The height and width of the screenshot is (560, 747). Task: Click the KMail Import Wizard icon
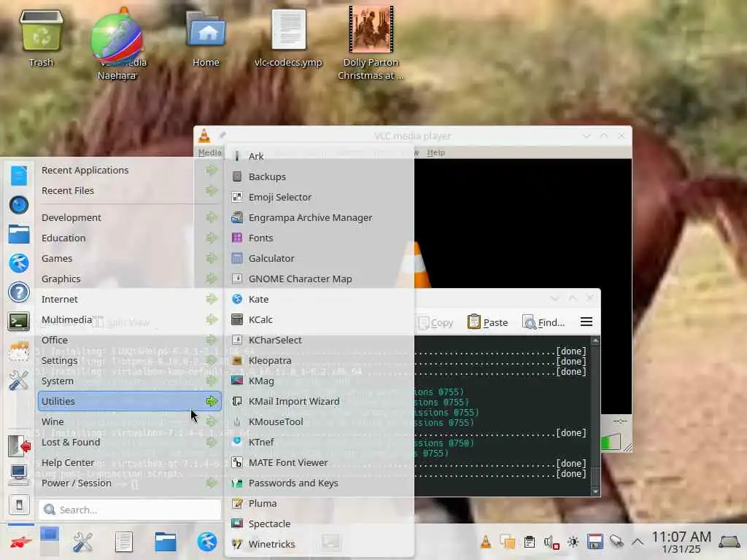point(237,402)
